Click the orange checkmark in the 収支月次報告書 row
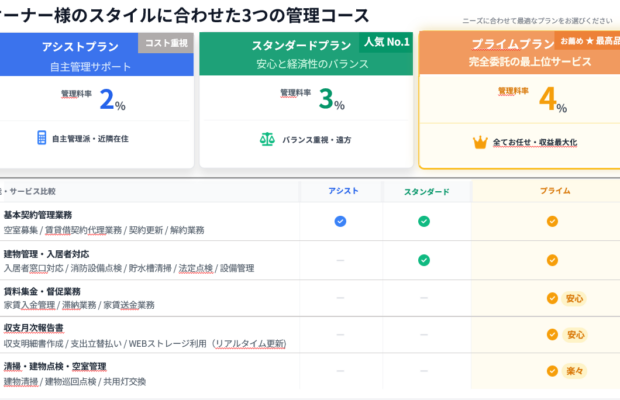Viewport: 620px width, 400px height. coord(552,334)
